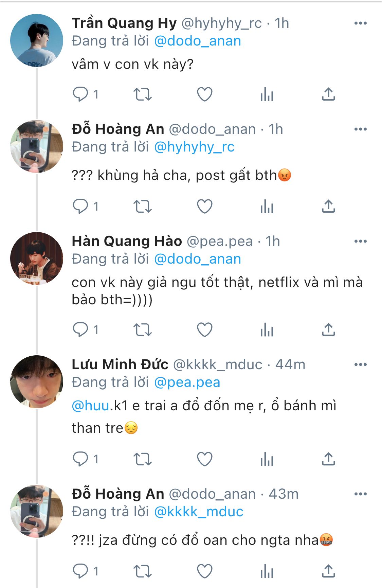382x588 pixels.
Task: Open more options on Lưu Minh Đức's tweet
Action: tap(360, 365)
